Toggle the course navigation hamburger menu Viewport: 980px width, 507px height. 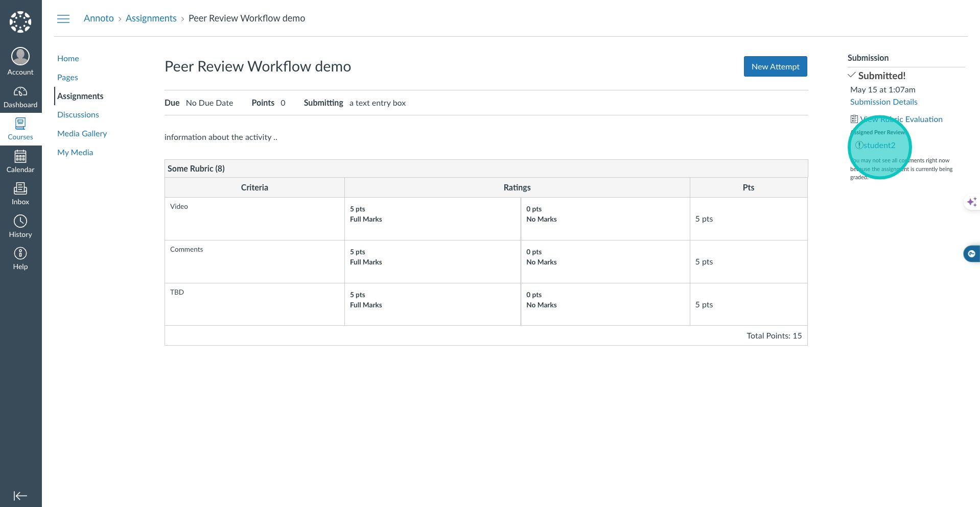(63, 19)
